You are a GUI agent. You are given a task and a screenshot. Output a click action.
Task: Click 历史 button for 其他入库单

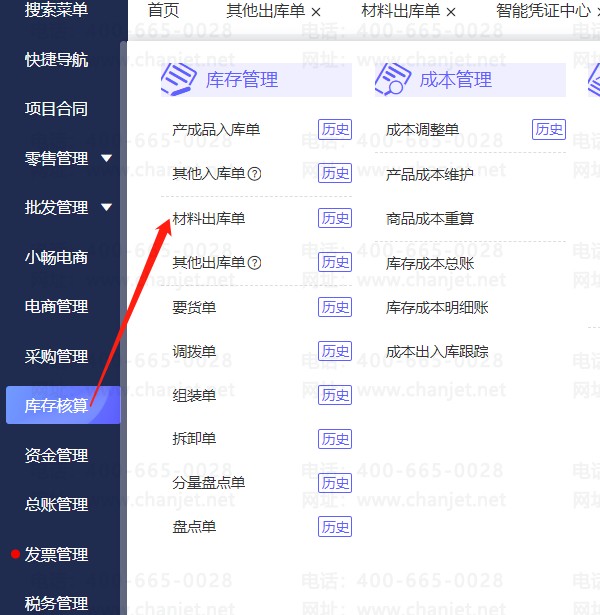click(x=335, y=173)
